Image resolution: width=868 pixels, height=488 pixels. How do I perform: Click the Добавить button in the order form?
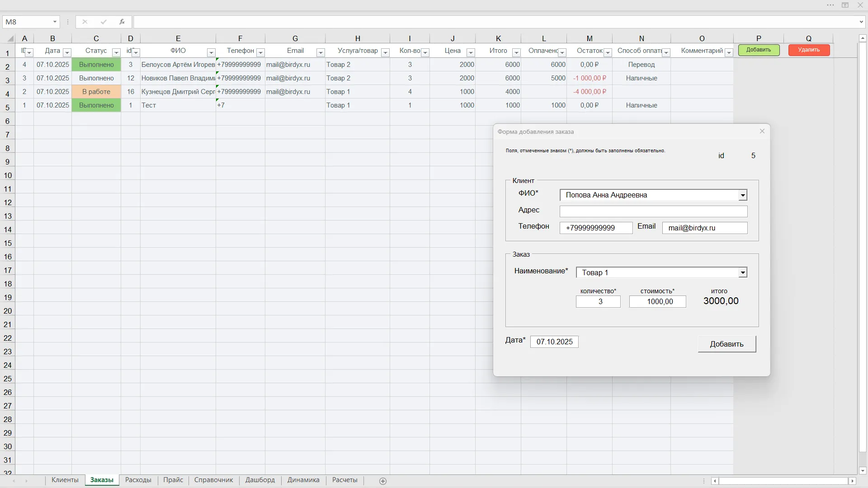(726, 344)
